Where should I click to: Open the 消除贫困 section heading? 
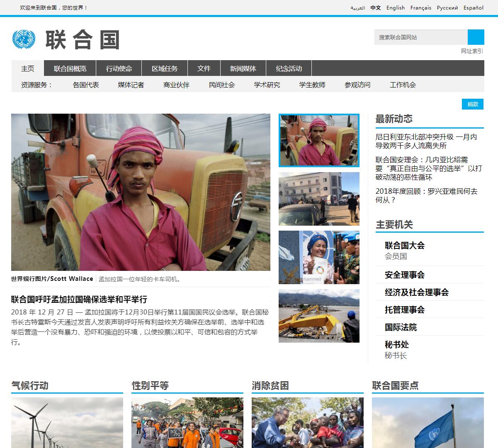pyautogui.click(x=270, y=385)
